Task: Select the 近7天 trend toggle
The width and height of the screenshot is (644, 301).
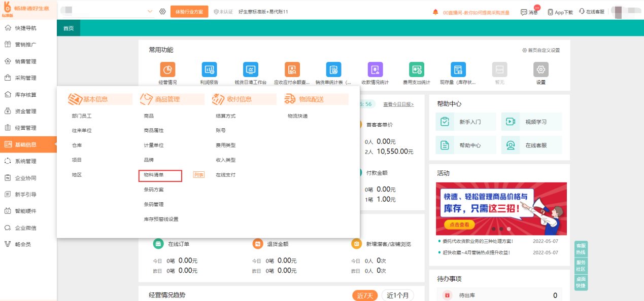Action: coord(365,295)
